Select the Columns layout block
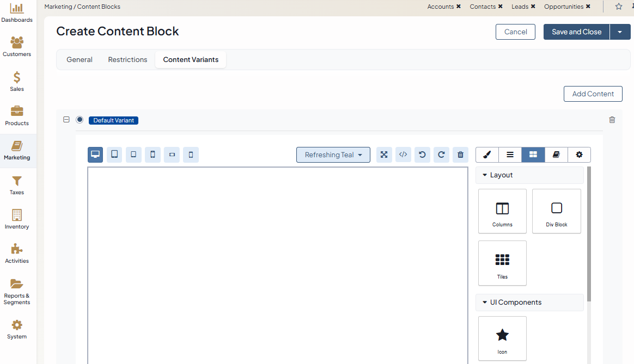 502,211
